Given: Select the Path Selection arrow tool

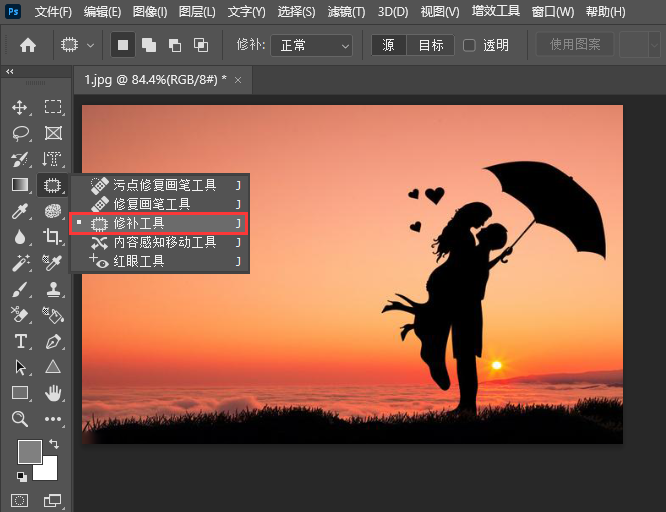Looking at the screenshot, I should [20, 368].
